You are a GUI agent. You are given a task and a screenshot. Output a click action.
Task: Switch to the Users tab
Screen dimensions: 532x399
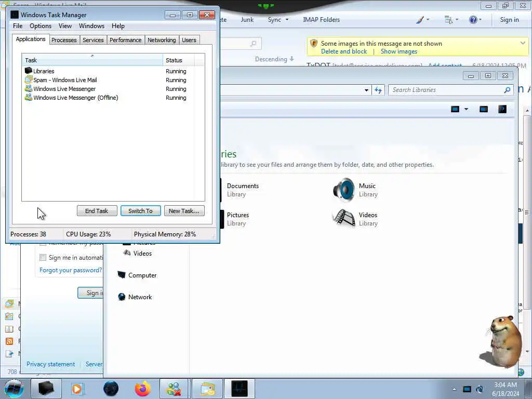pos(189,40)
